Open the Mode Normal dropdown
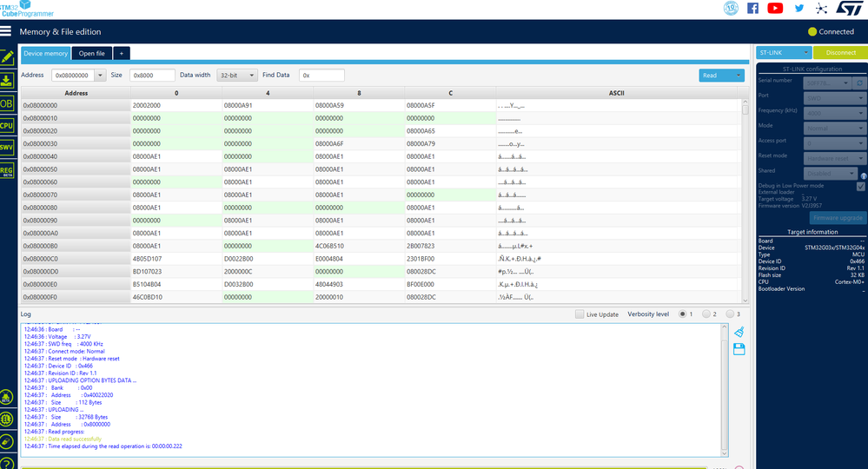868x469 pixels. point(834,129)
